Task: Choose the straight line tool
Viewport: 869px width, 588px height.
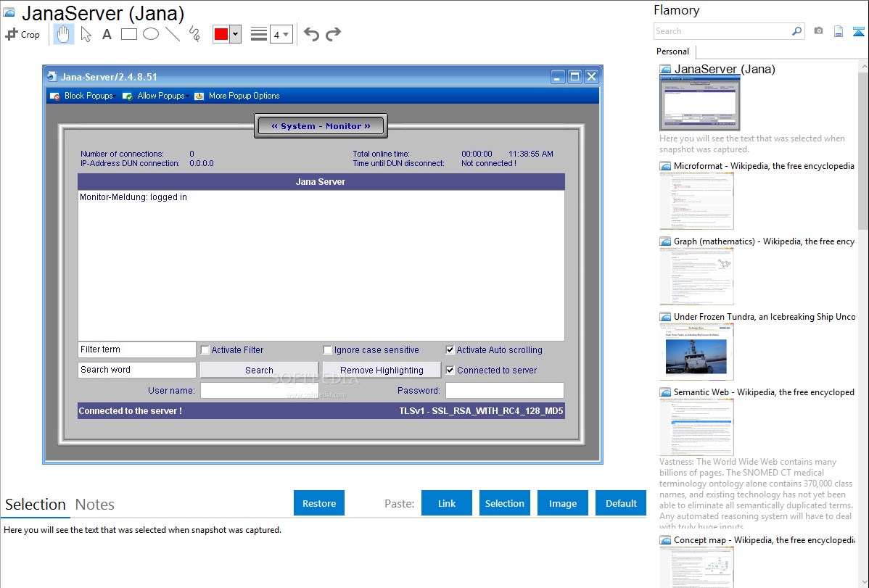Action: (173, 34)
